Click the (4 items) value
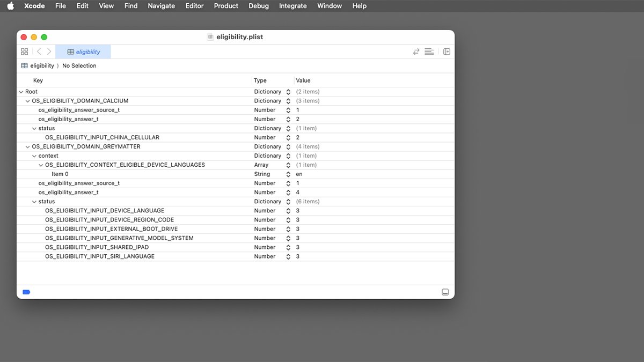The height and width of the screenshot is (362, 644). point(308,146)
